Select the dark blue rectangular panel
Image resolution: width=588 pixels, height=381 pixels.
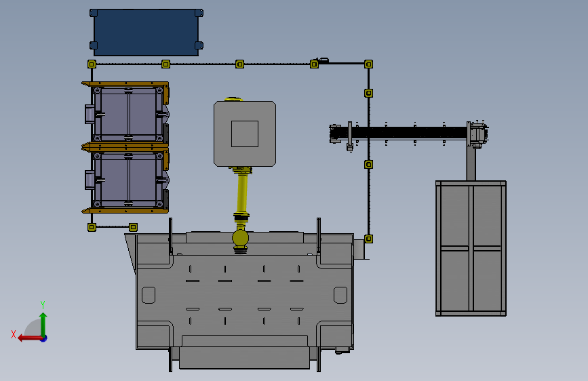146,33
